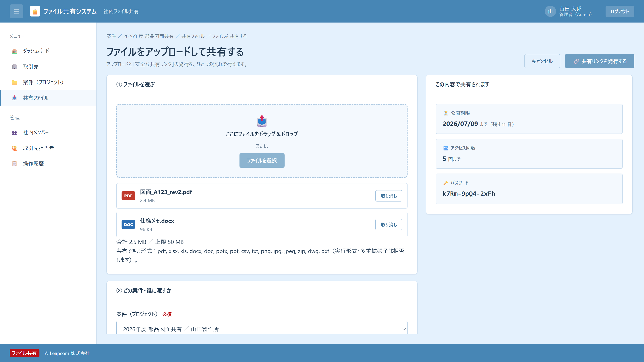
Task: Click the blue DOC file badge
Action: coord(128,225)
